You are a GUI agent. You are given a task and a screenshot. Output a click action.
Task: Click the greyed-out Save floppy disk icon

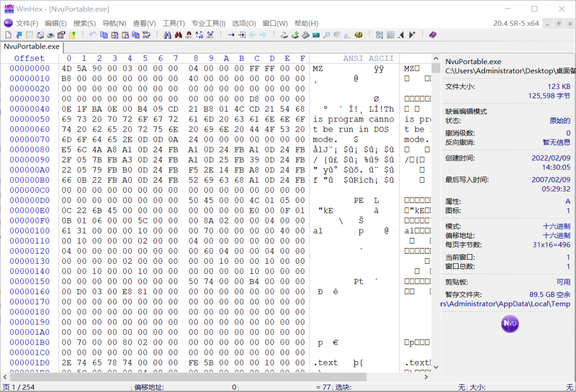29,35
